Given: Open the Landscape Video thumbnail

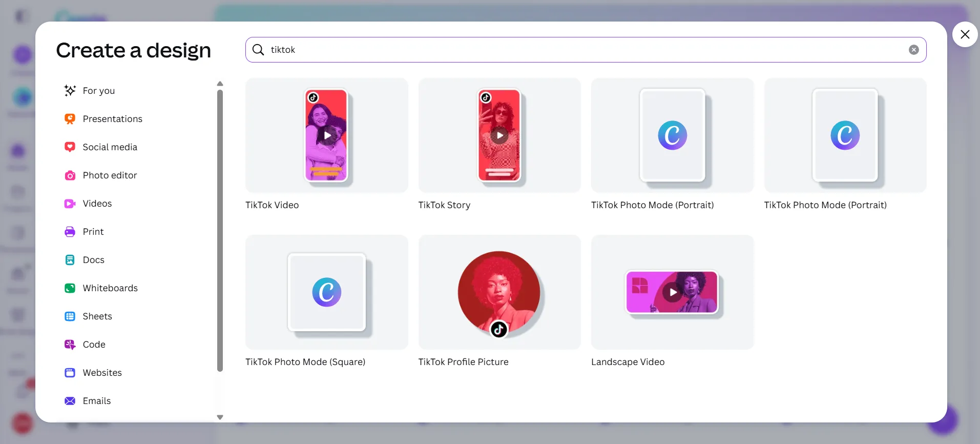Looking at the screenshot, I should coord(673,292).
